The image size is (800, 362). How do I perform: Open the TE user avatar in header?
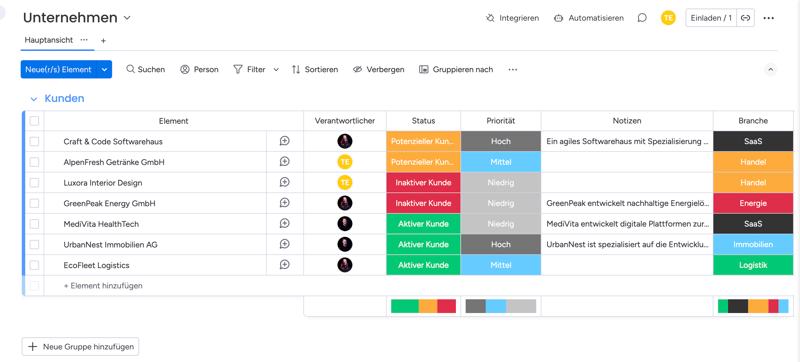click(x=668, y=18)
